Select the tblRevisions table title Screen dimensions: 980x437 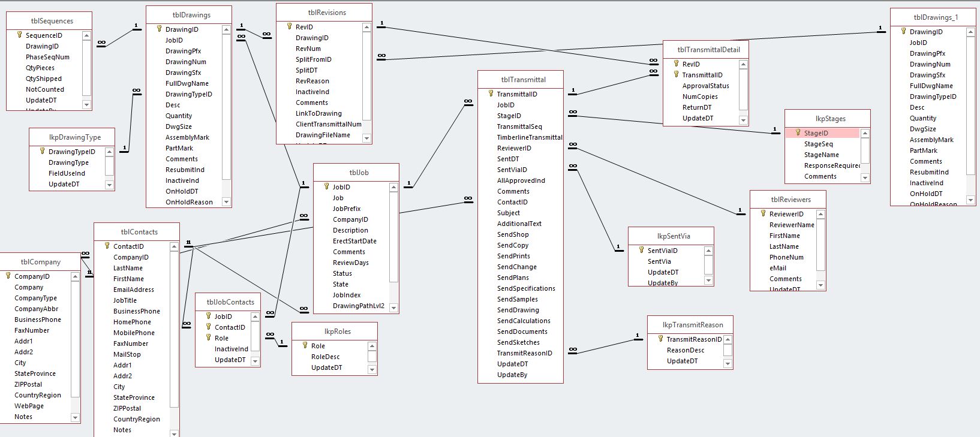tap(327, 13)
